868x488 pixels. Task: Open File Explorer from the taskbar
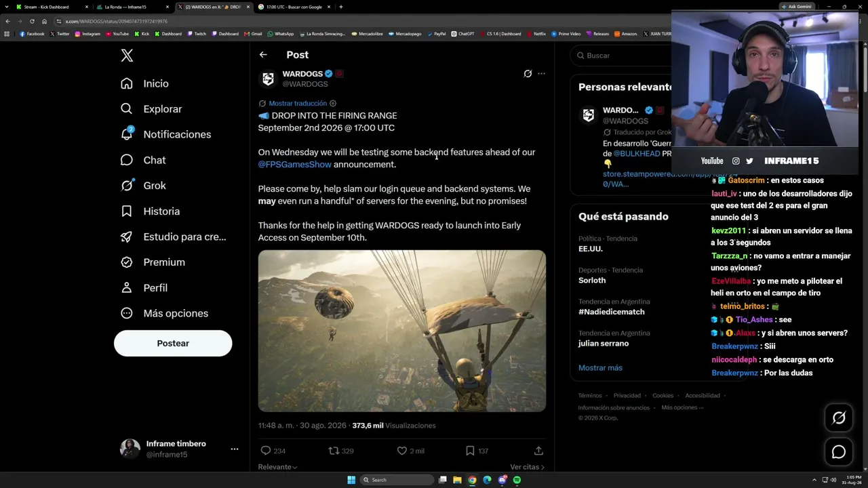(x=457, y=480)
